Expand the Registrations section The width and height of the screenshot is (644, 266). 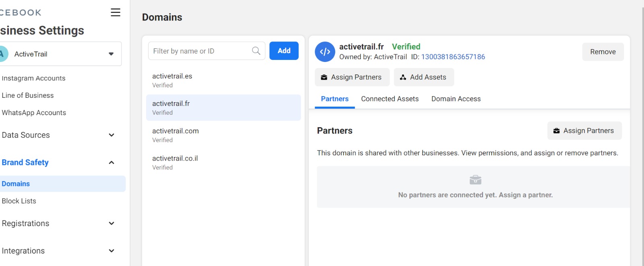point(58,223)
